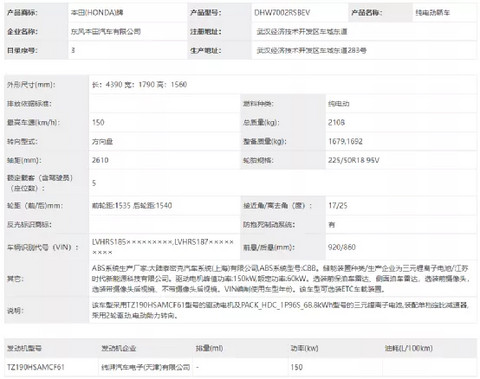Image resolution: width=480 pixels, height=379 pixels.
Task: Click the 前悬/后悬(mm) label
Action: coord(268,247)
